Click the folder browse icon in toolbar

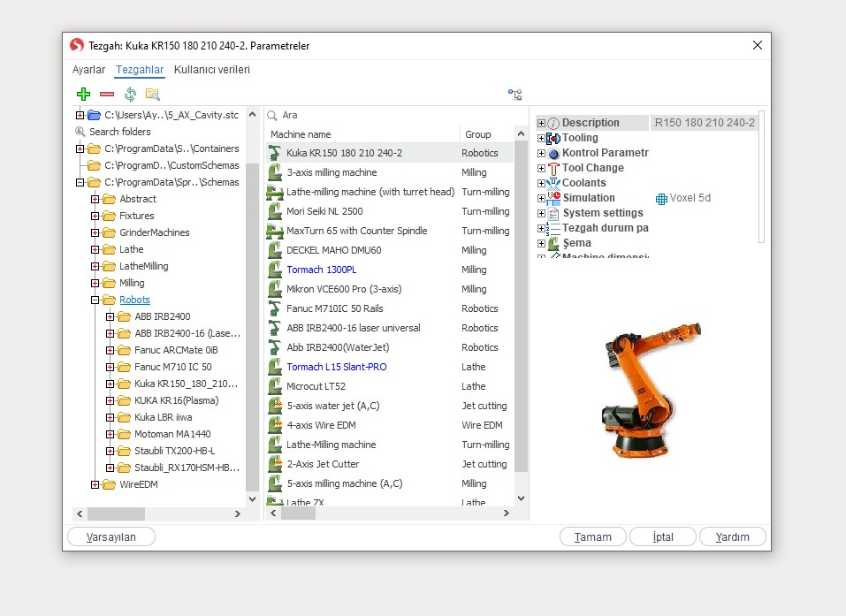pyautogui.click(x=153, y=94)
